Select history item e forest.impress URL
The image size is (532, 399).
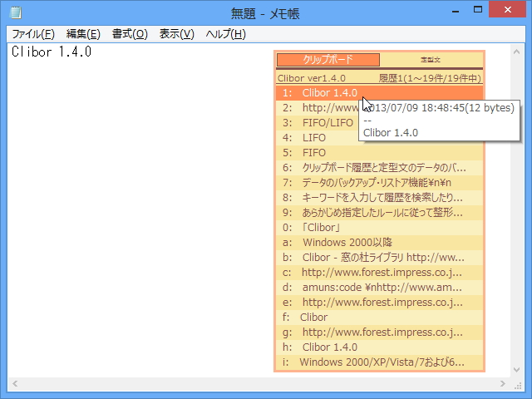[x=379, y=302]
